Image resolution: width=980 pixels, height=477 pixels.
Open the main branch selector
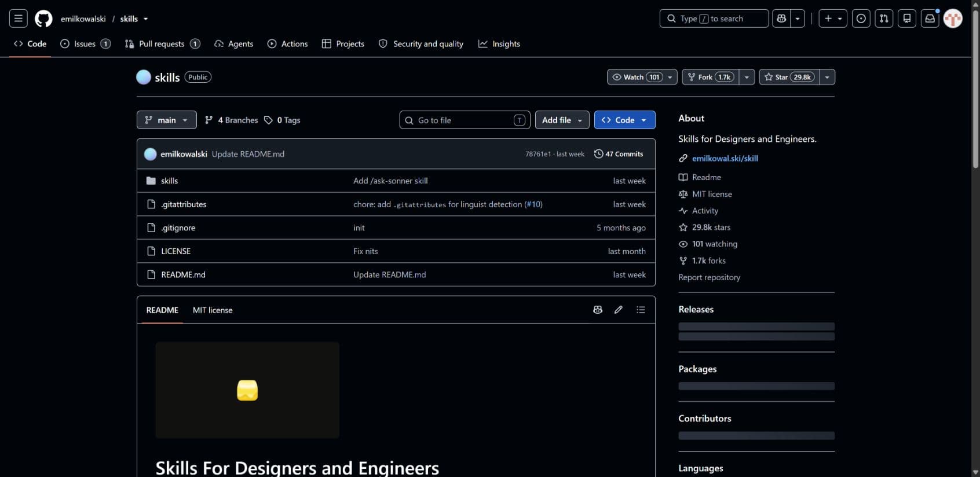167,120
